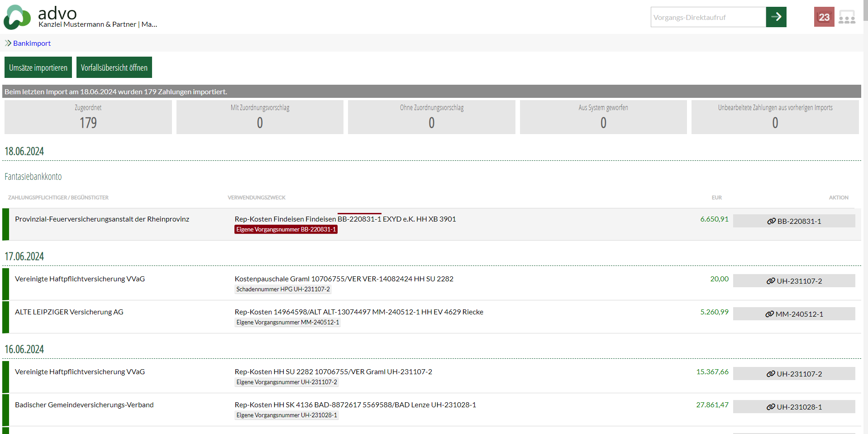Viewport: 868px width, 434px height.
Task: Click Umsätze importieren button
Action: coord(38,68)
